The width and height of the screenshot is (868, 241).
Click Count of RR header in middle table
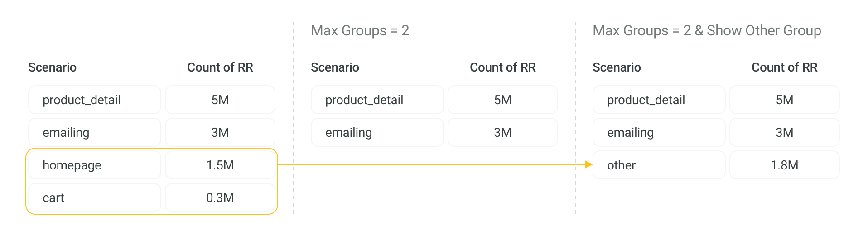(503, 67)
